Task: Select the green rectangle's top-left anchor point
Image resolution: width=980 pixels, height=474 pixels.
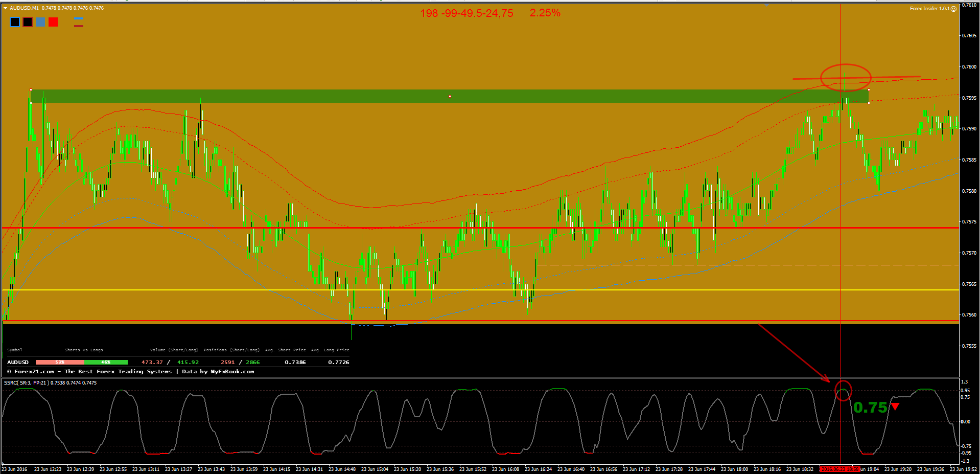Action: click(x=31, y=90)
